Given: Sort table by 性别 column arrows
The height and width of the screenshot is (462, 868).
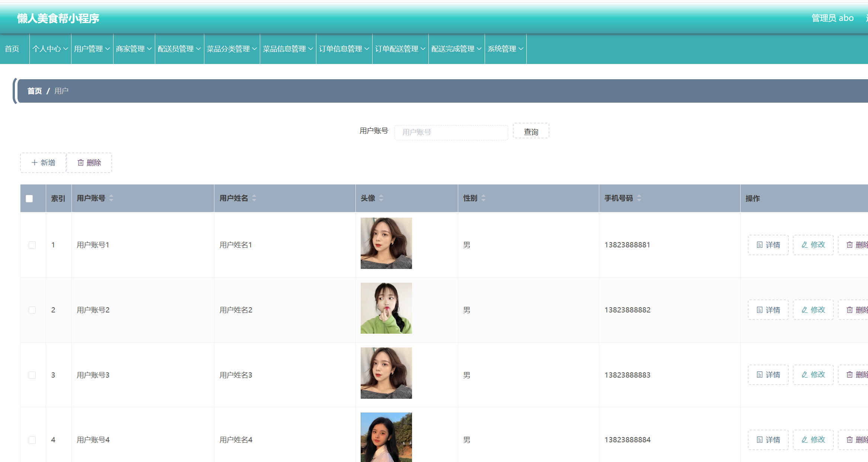Looking at the screenshot, I should (x=484, y=198).
